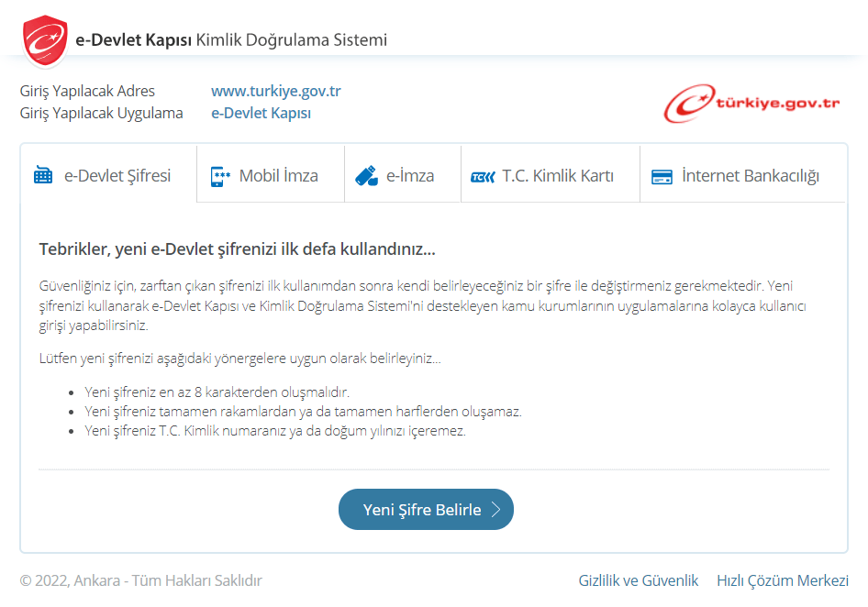Screen dimensions: 868x607
Task: Click the phone icon beside Mobil İmza
Action: [220, 176]
